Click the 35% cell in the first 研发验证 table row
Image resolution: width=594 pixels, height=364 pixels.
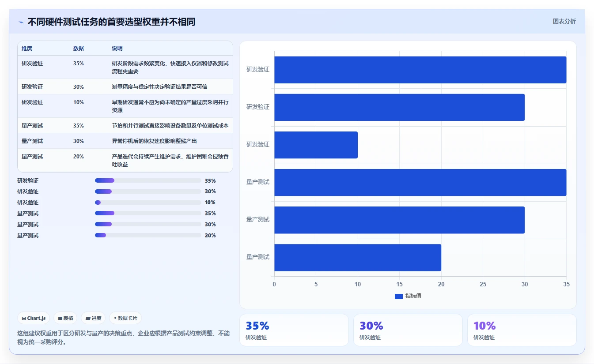click(79, 64)
